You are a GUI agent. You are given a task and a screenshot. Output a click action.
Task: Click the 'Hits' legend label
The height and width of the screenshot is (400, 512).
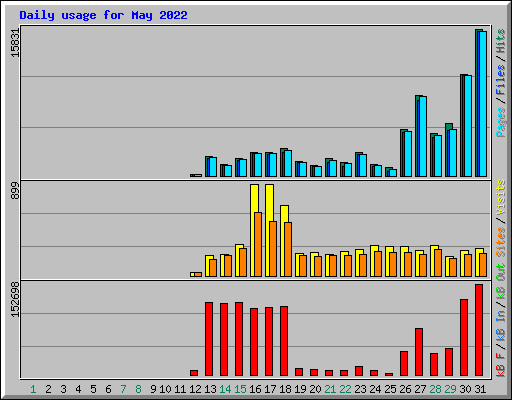(501, 41)
